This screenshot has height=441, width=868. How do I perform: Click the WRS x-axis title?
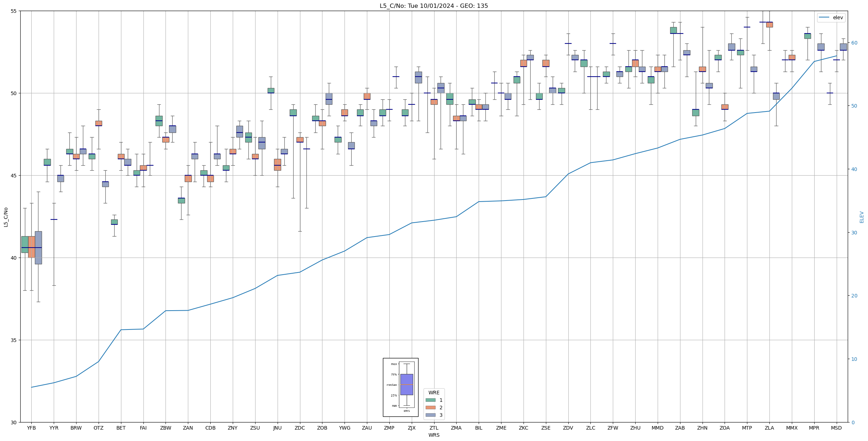(x=434, y=435)
